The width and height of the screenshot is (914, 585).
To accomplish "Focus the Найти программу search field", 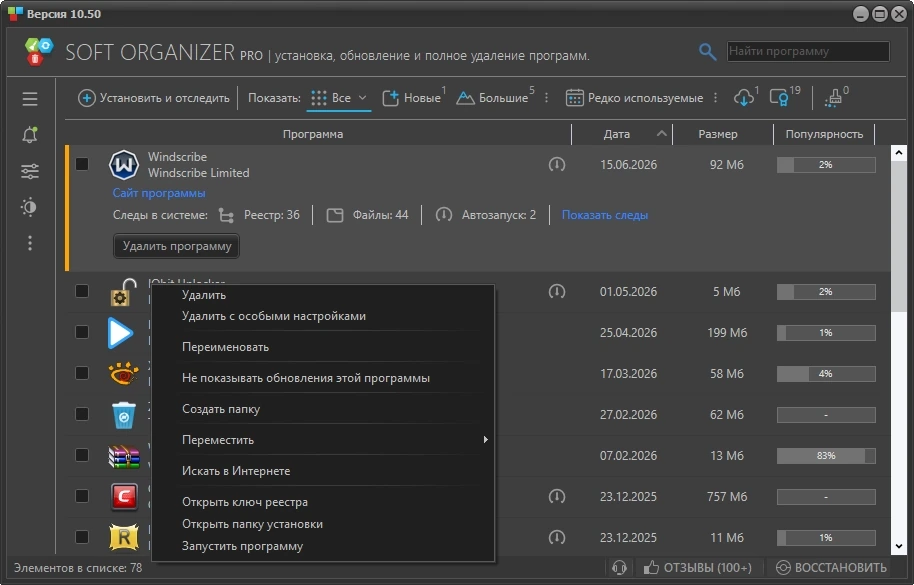I will coord(808,51).
